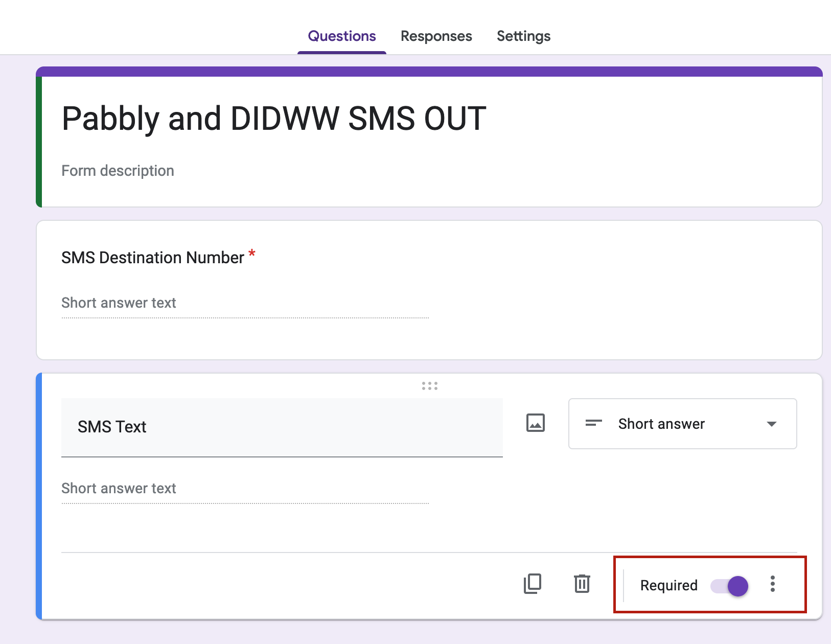Edit the SMS Text question title field

282,427
